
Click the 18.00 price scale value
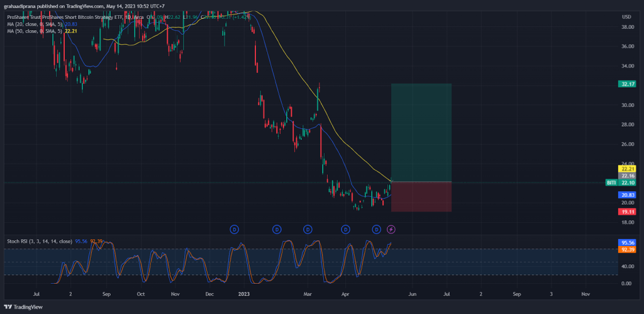(627, 222)
